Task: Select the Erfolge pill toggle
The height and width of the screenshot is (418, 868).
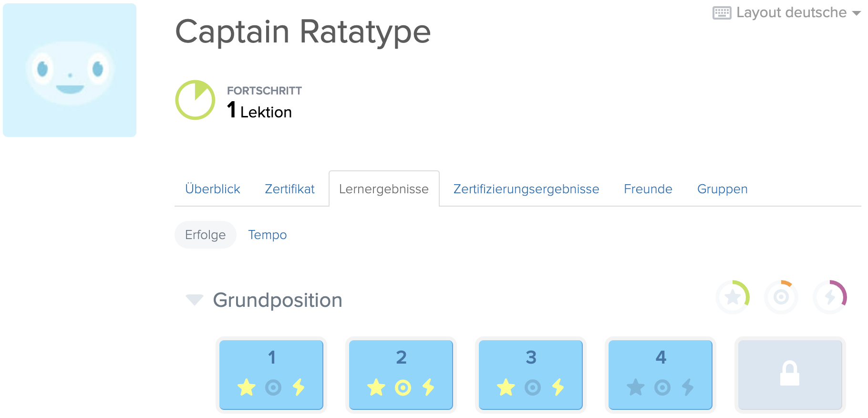Action: click(206, 235)
